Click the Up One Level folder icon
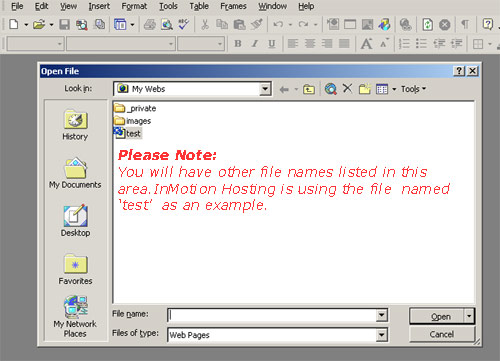Viewport: 500px width, 361px height. tap(309, 89)
